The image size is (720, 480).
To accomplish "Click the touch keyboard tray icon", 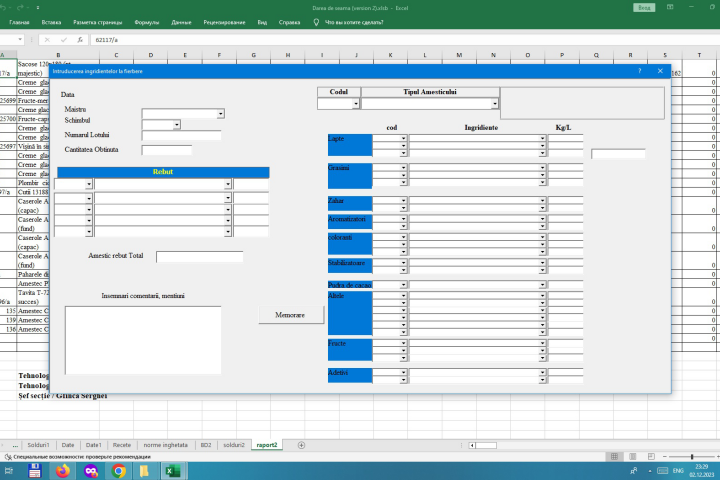I will point(663,471).
